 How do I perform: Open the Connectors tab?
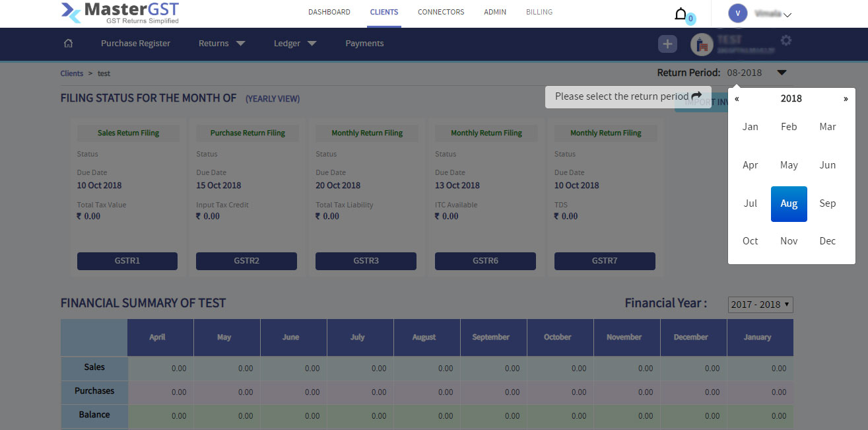click(x=441, y=12)
